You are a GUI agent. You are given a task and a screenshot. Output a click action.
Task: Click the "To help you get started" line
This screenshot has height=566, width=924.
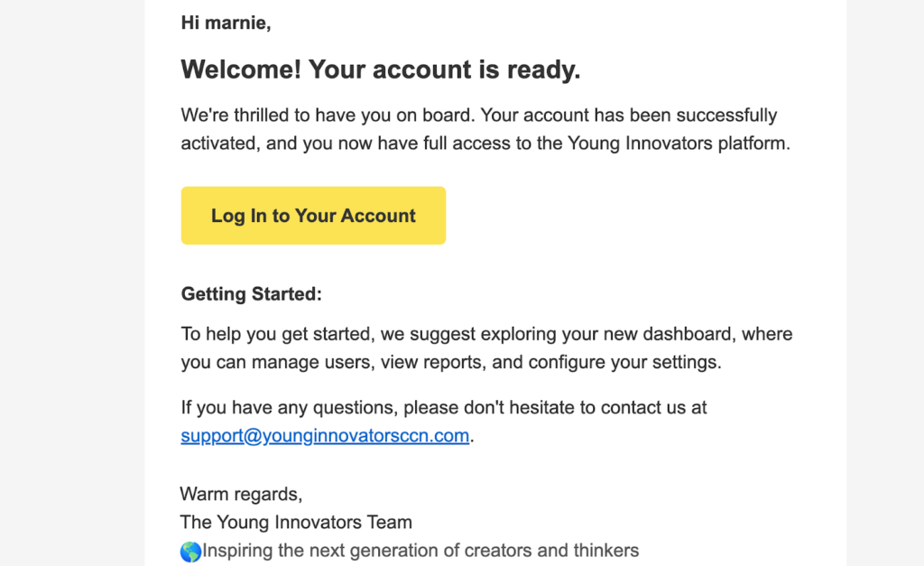point(486,334)
